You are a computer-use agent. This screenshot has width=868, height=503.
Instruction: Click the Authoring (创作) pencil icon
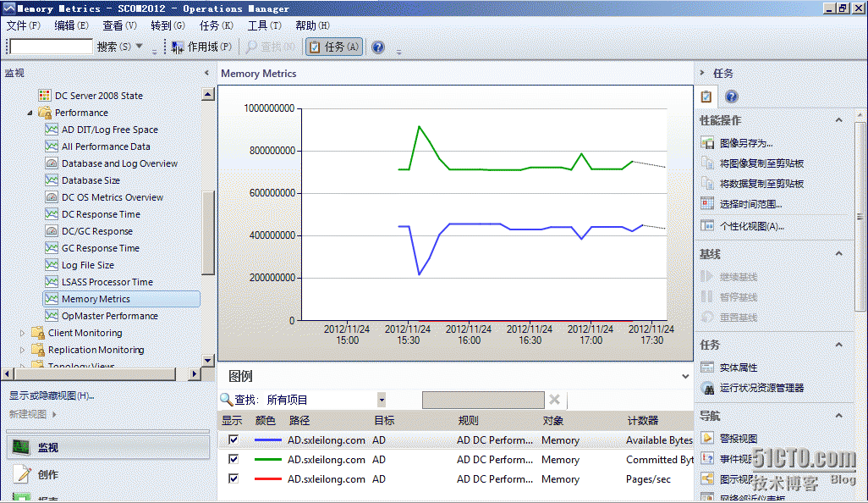(22, 474)
